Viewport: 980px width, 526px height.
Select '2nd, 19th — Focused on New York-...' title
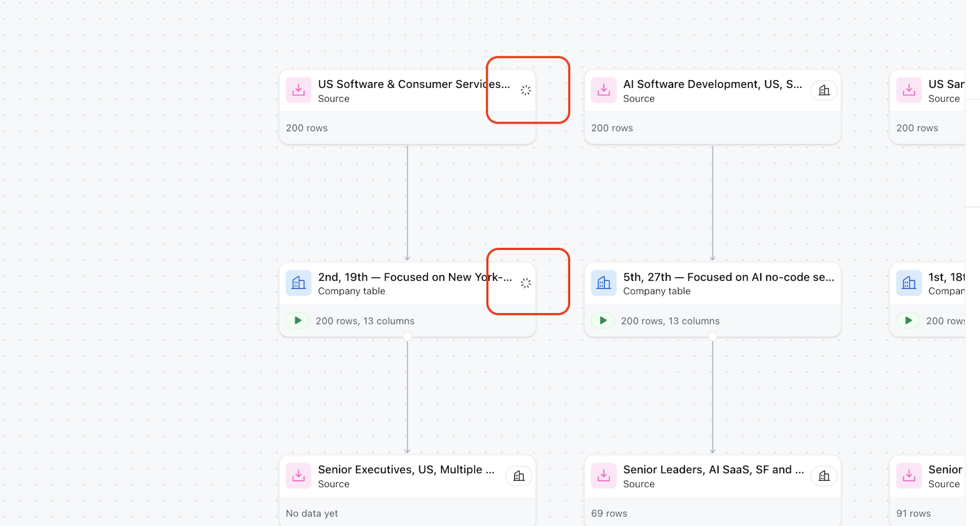(x=415, y=277)
